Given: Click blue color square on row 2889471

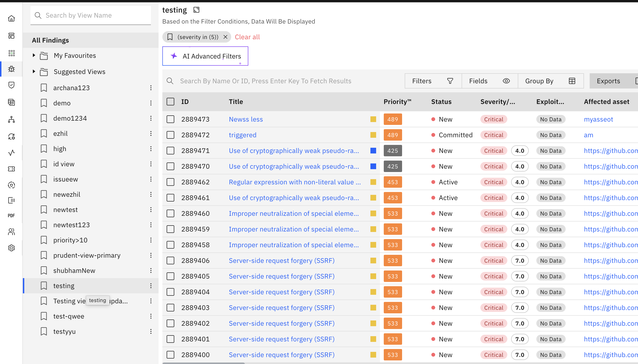Looking at the screenshot, I should [373, 151].
